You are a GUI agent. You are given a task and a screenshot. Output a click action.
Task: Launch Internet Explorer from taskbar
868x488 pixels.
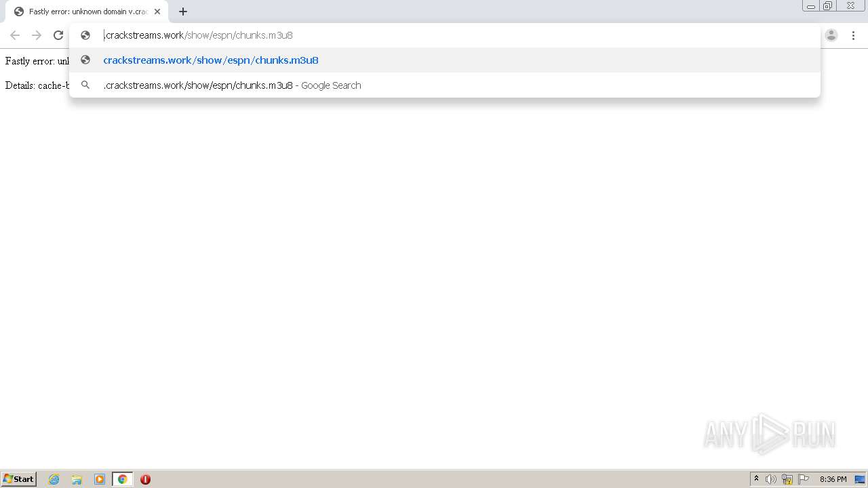pos(54,479)
